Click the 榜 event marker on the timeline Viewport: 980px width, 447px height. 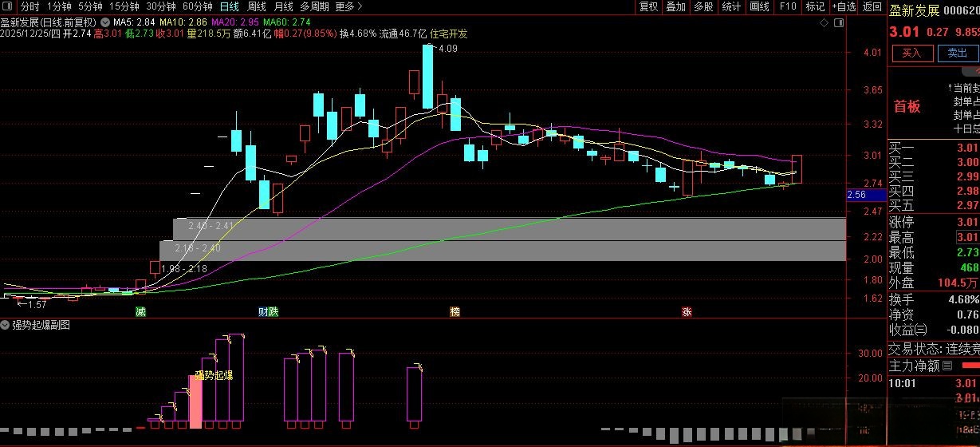[x=455, y=311]
